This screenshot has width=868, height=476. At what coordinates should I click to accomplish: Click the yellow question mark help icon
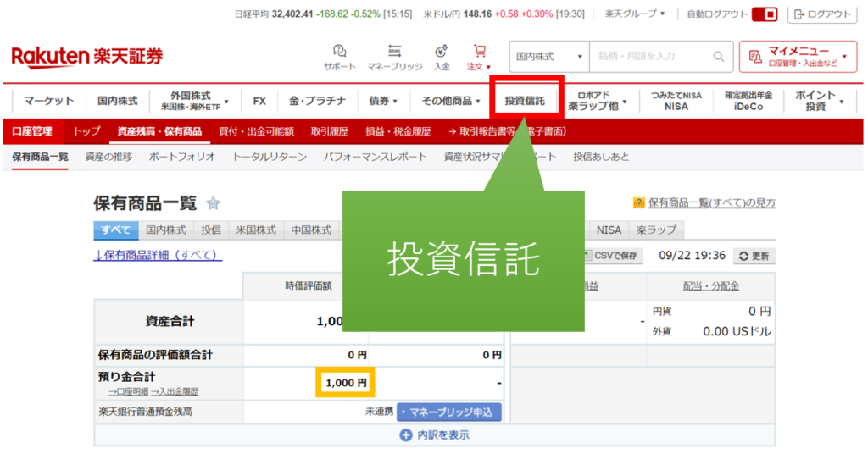tap(638, 203)
